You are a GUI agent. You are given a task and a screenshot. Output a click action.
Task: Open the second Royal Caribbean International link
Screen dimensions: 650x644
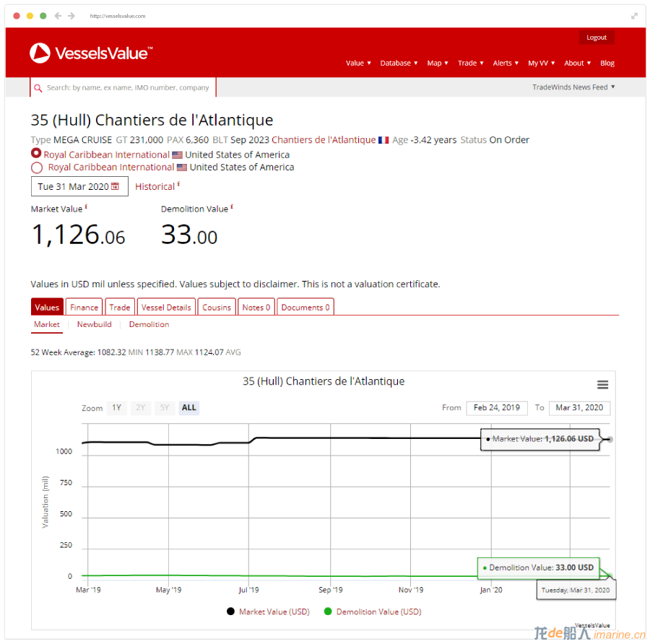click(111, 167)
